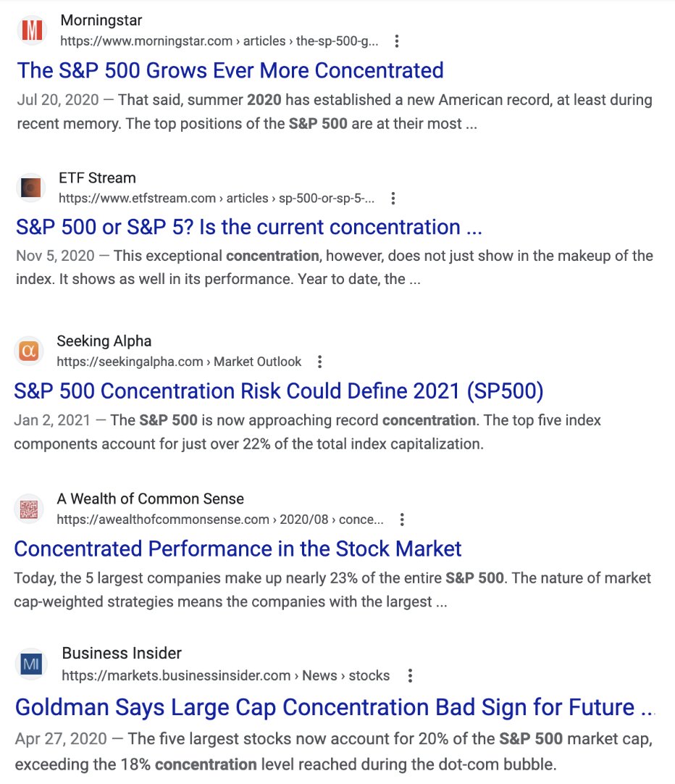The width and height of the screenshot is (675, 784).
Task: Open three-dot menu for Seeking Alpha result
Action: (320, 362)
